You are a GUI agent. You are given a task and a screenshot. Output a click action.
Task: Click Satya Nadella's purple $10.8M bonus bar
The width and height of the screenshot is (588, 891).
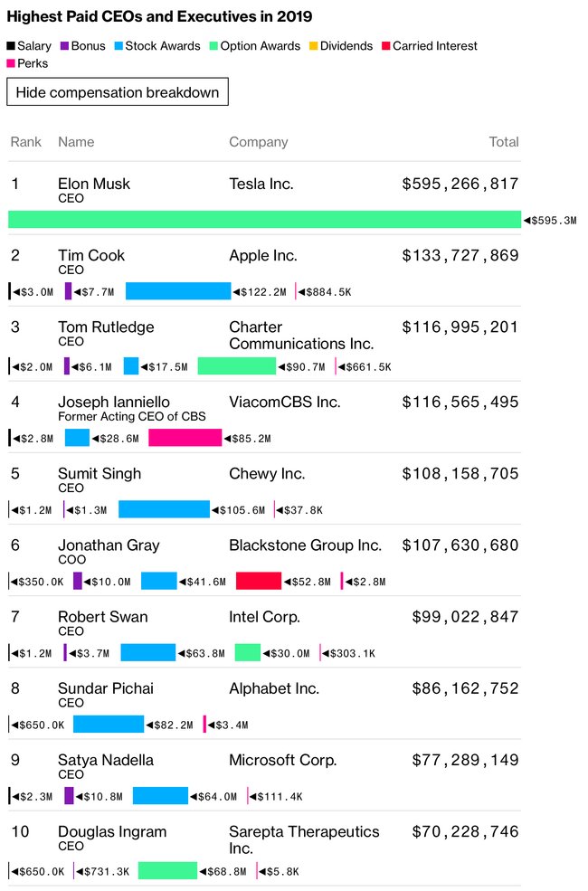[x=70, y=795]
